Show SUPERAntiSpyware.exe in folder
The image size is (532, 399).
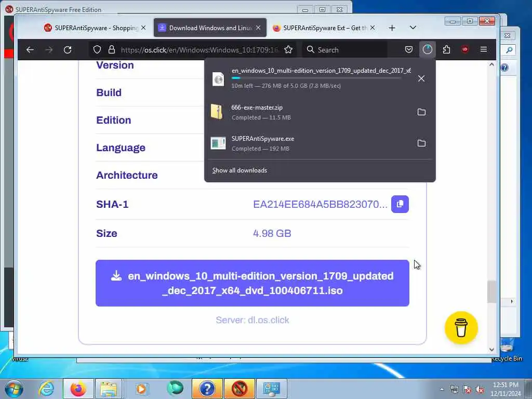(421, 143)
